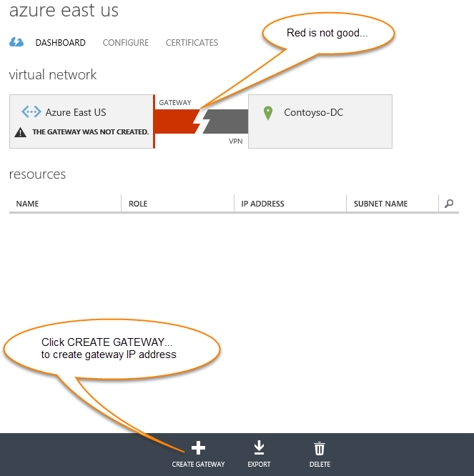Select the Contoyso-DC local network label
The width and height of the screenshot is (474, 476).
coord(313,112)
